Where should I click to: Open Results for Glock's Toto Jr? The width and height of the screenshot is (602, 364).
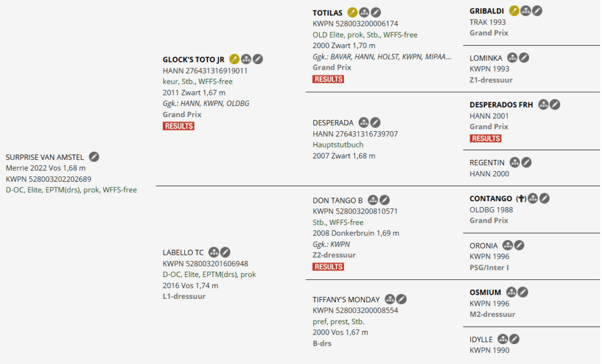click(x=178, y=126)
